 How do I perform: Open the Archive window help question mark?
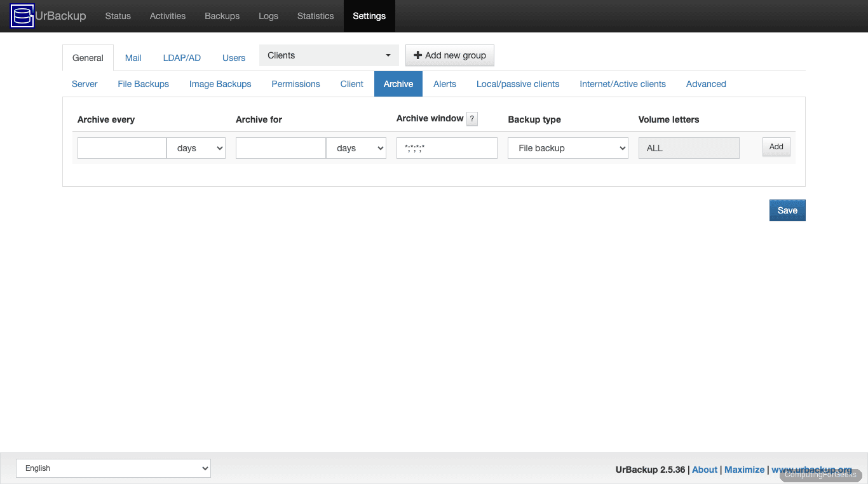coord(472,119)
